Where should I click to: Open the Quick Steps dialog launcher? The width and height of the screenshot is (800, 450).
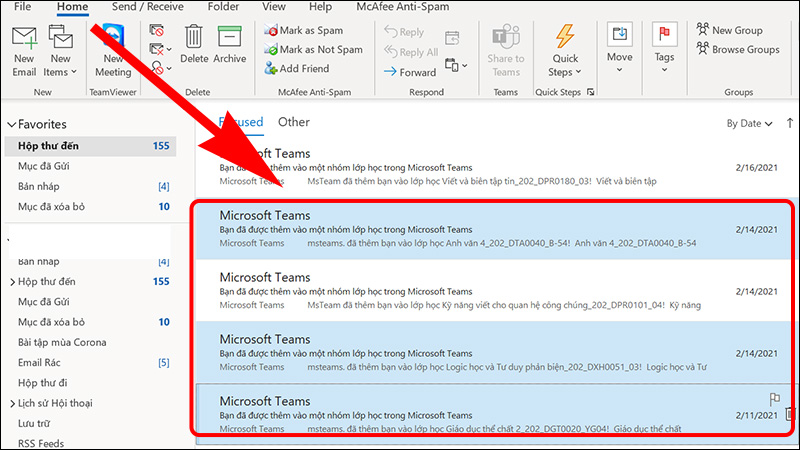(x=590, y=92)
